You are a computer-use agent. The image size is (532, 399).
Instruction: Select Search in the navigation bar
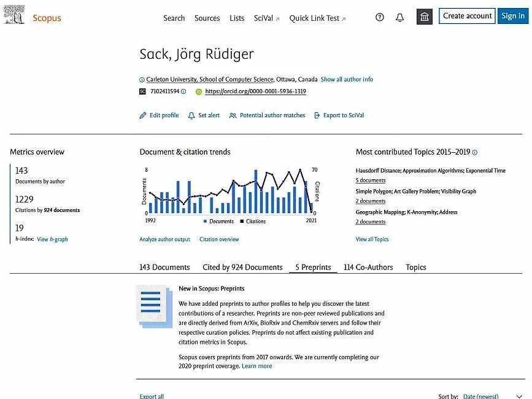pyautogui.click(x=174, y=18)
